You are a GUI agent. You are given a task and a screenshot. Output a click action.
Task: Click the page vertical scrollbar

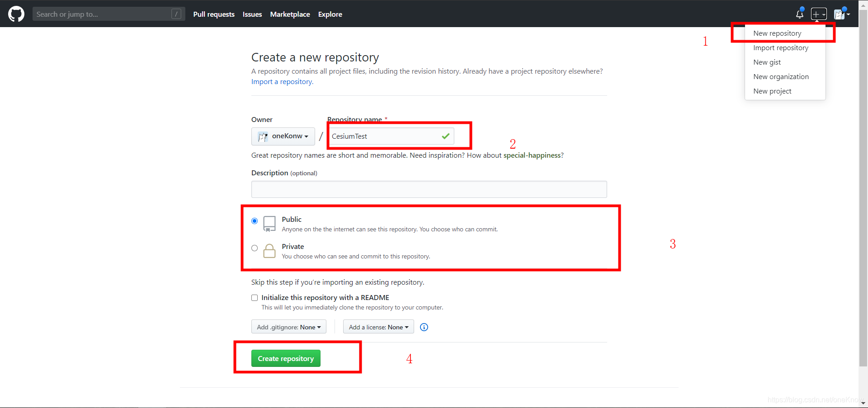(863, 188)
